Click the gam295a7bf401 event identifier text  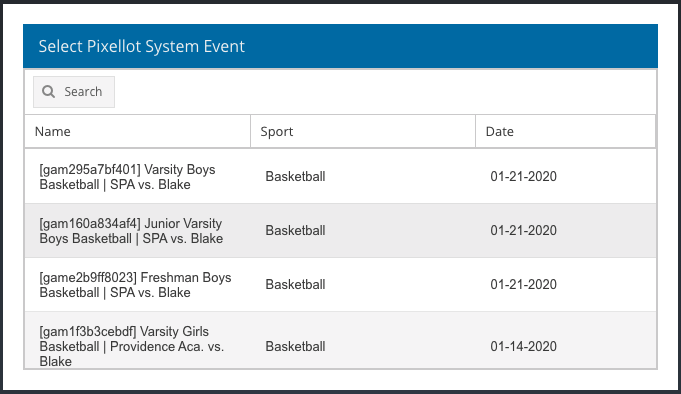(90, 169)
